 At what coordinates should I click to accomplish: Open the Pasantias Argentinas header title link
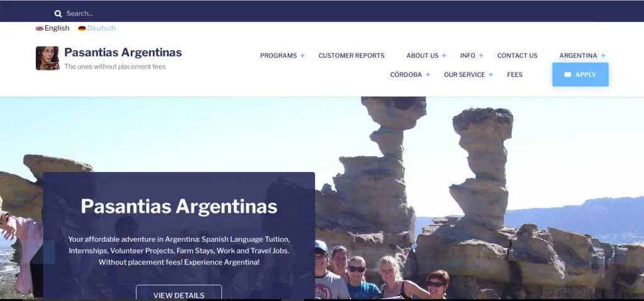[x=123, y=52]
